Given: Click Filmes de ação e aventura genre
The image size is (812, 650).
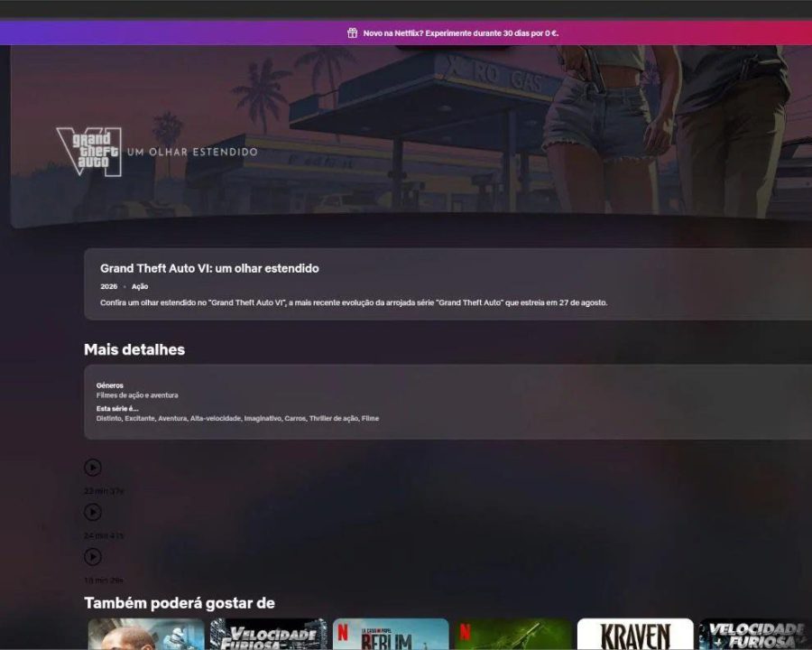Looking at the screenshot, I should pyautogui.click(x=137, y=395).
